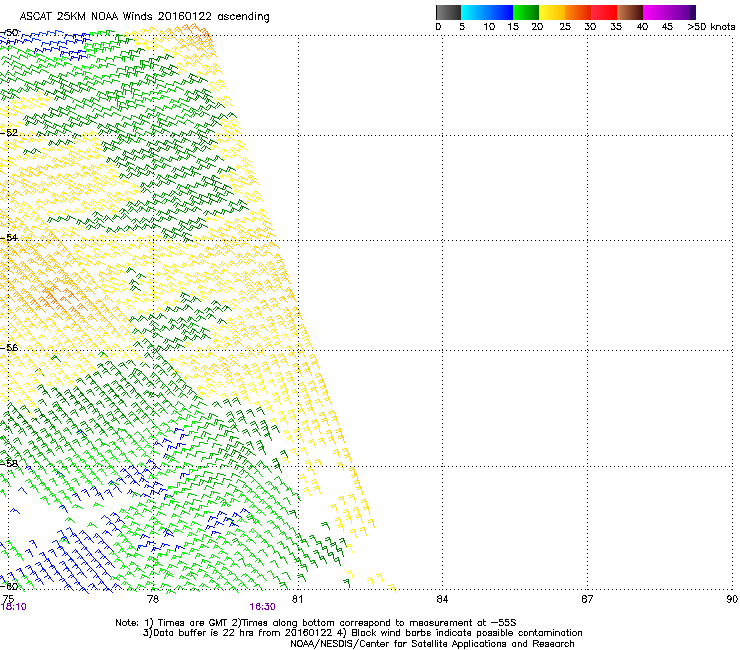
Task: Click longitude label 81
Action: (297, 599)
